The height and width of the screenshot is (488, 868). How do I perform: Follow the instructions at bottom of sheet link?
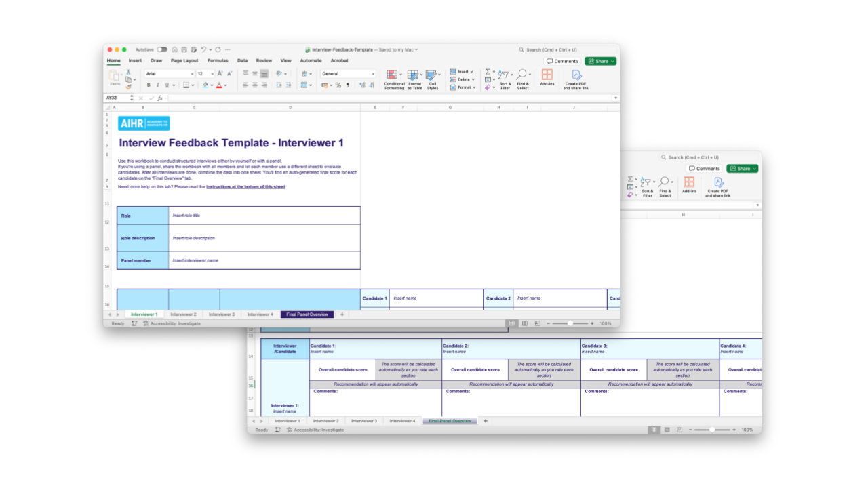click(245, 186)
